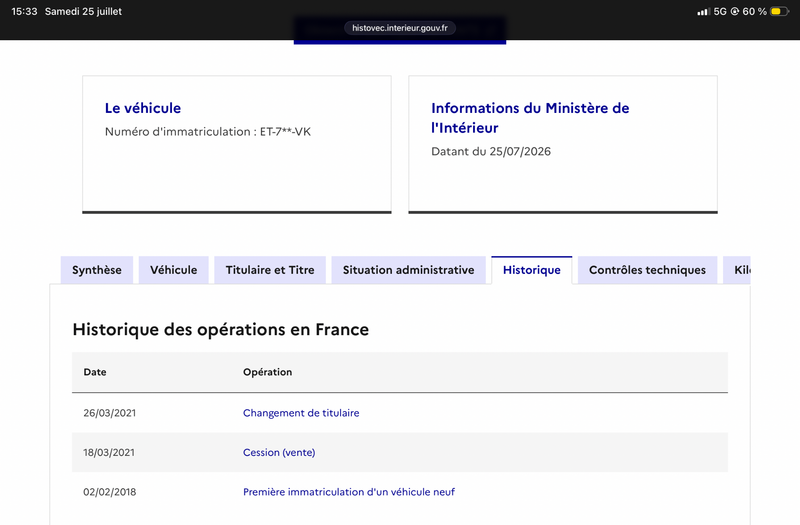
Task: Click Historique des opérations en France heading
Action: click(x=220, y=330)
